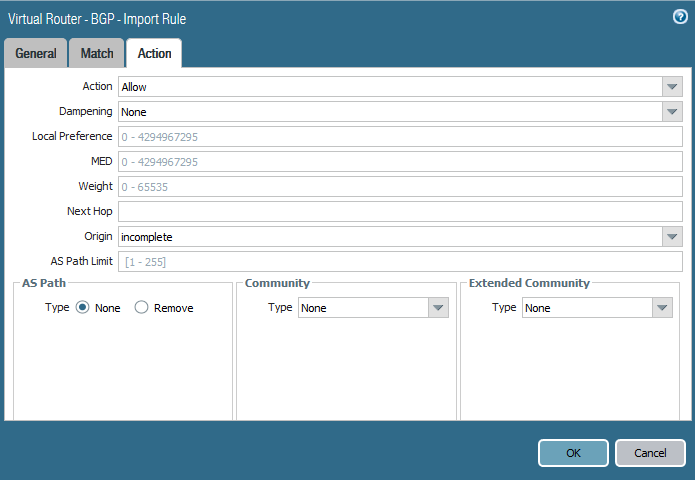695x480 pixels.
Task: Select the Action tab
Action: [154, 54]
